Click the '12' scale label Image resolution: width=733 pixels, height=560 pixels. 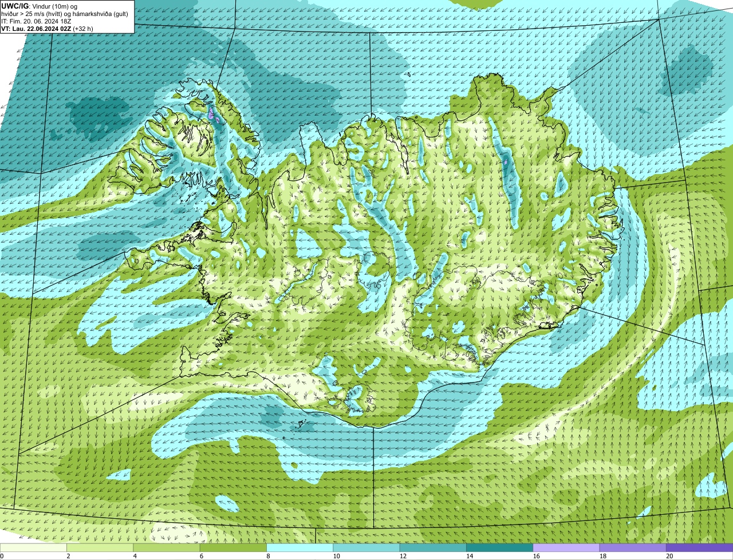403,556
